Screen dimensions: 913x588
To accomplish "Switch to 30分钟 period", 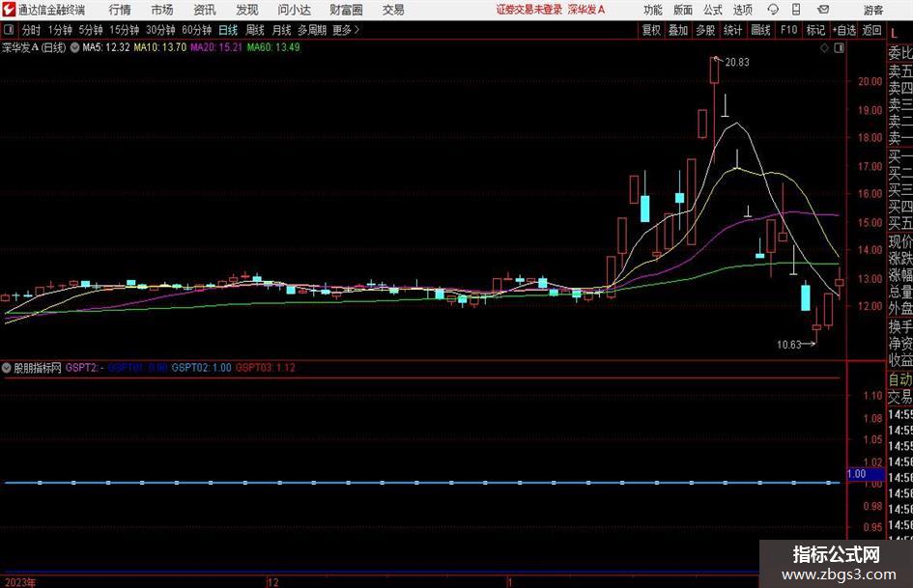I will [160, 30].
